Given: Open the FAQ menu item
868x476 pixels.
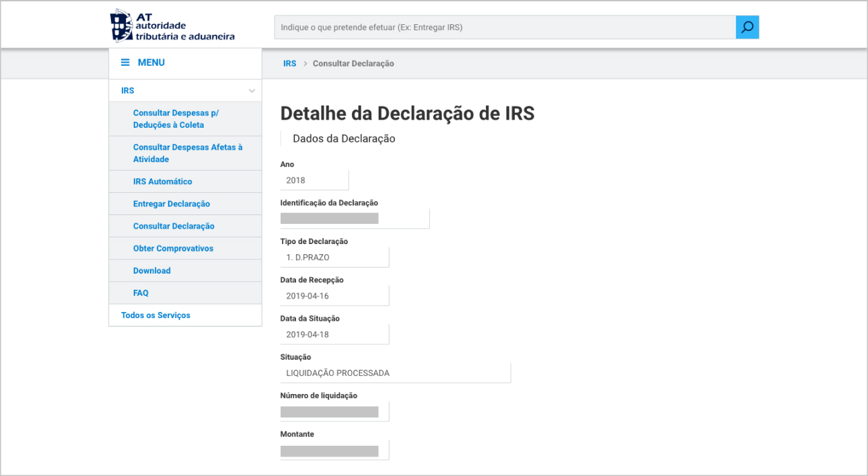Looking at the screenshot, I should pos(141,292).
